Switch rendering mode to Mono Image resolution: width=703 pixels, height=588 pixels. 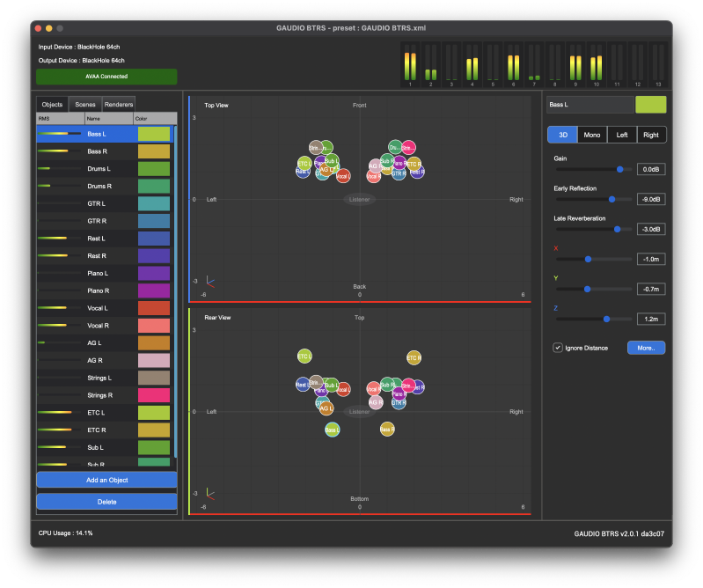point(592,135)
